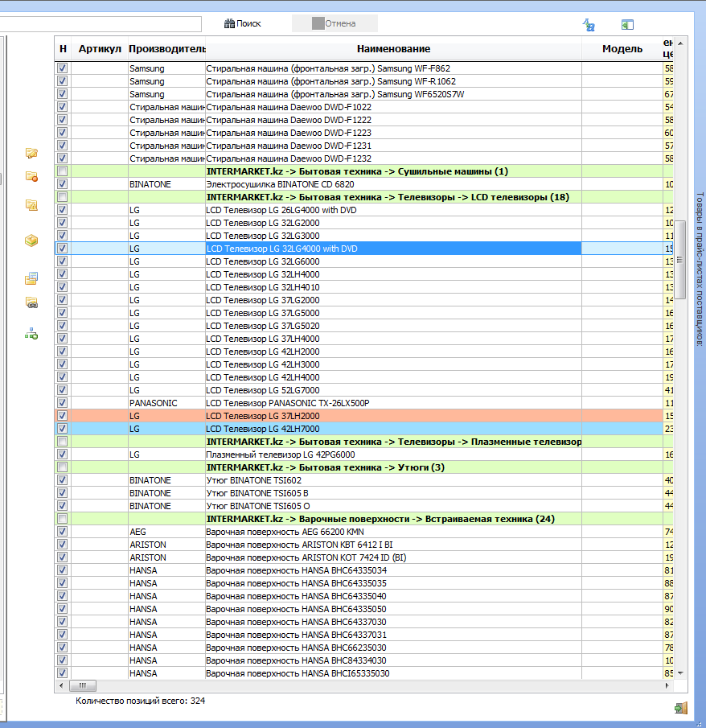Select row LCD Телевизор LG 32LG2000
706x728 pixels.
pyautogui.click(x=364, y=223)
